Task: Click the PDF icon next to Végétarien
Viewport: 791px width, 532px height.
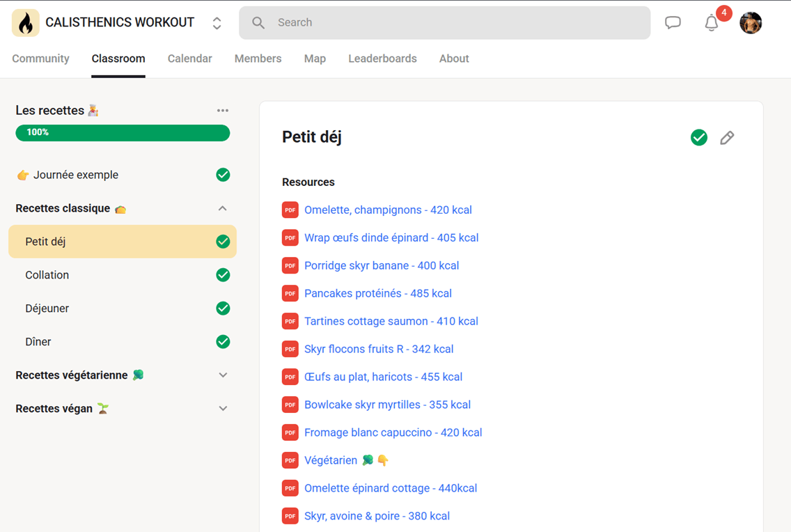Action: (290, 460)
